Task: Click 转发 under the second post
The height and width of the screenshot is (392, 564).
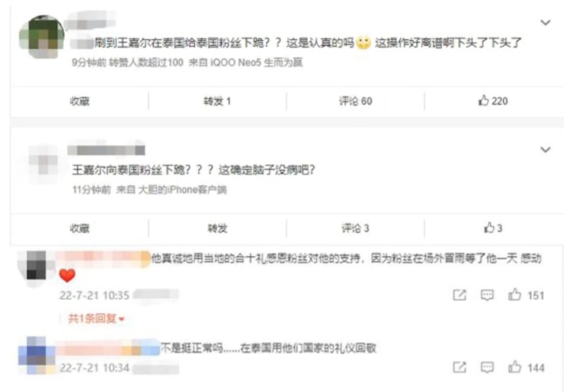Action: [217, 229]
